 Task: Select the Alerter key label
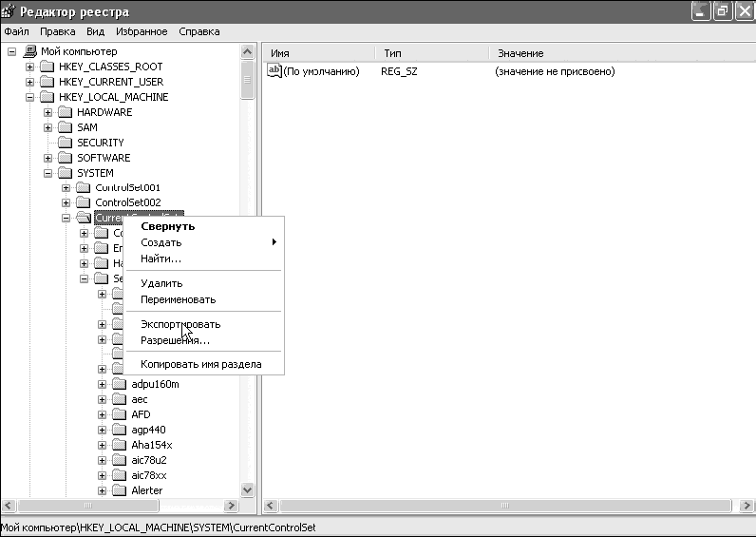tap(146, 490)
